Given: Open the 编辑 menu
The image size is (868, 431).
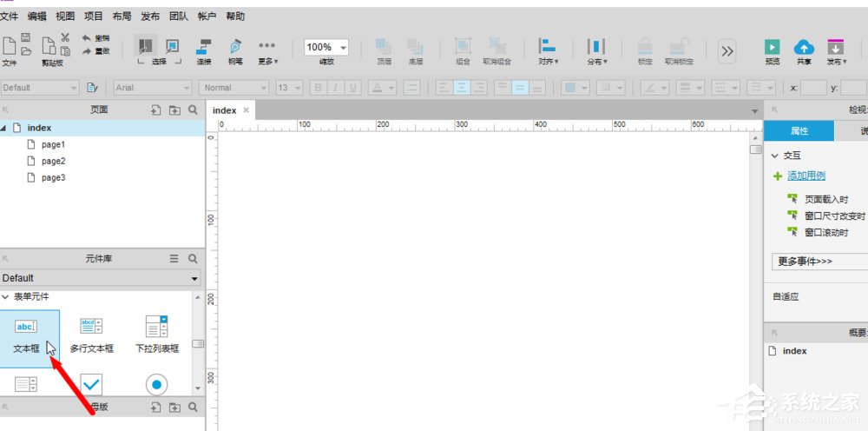Looking at the screenshot, I should 37,16.
